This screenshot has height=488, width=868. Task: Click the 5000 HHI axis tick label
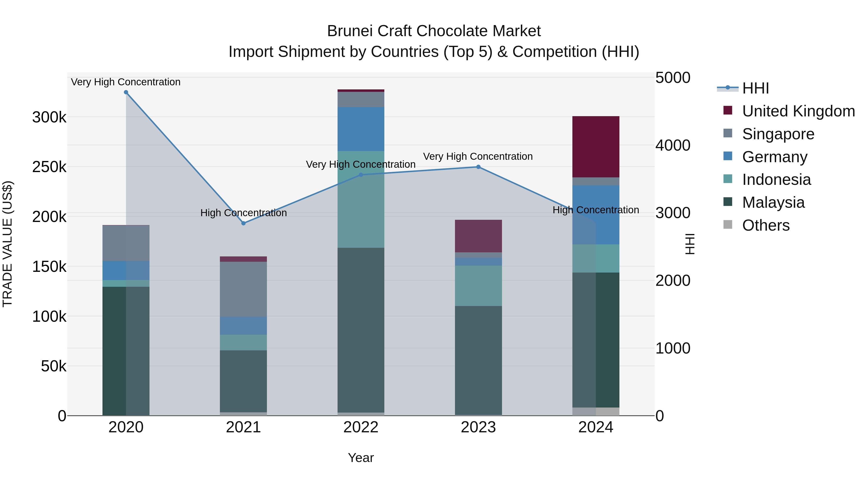click(673, 78)
